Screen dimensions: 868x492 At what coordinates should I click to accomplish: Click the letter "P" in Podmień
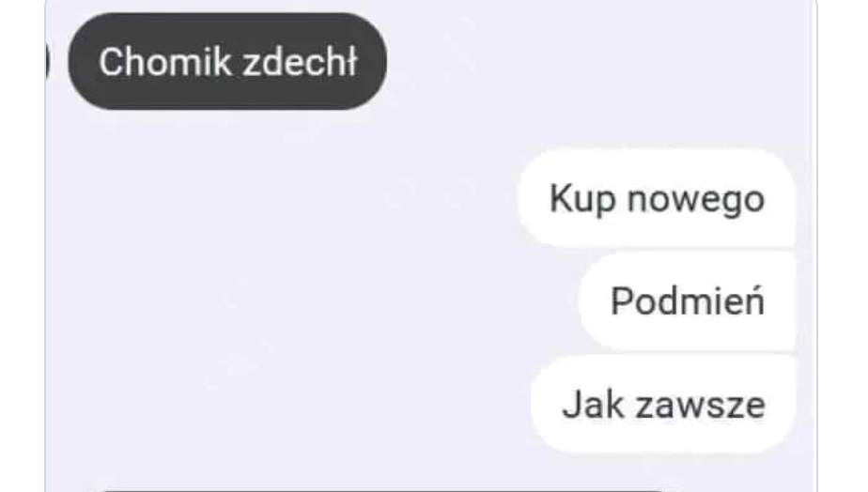622,300
